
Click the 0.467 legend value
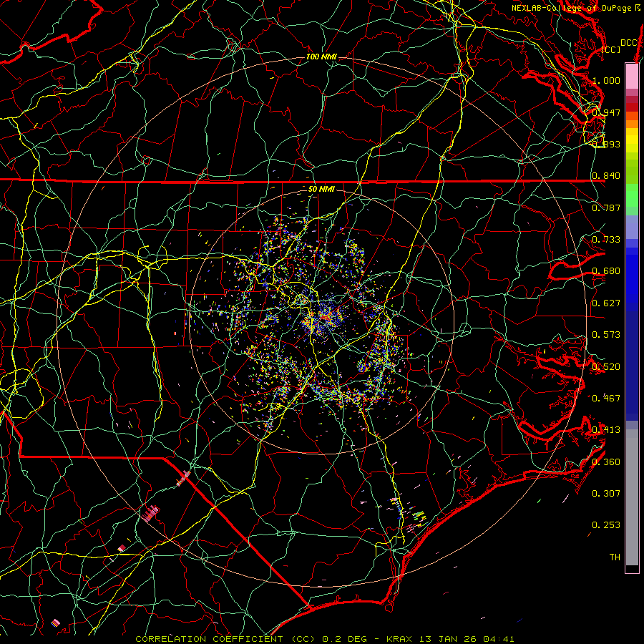[x=606, y=398]
